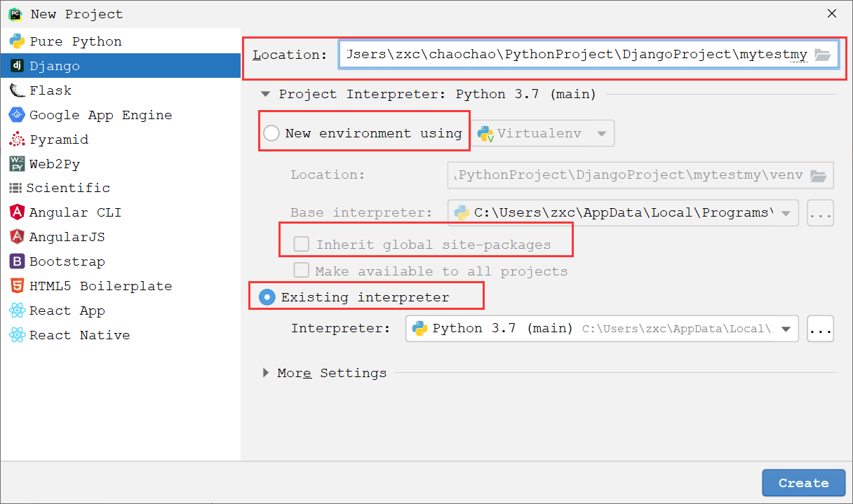Image resolution: width=853 pixels, height=504 pixels.
Task: Expand More Settings section
Action: click(266, 373)
